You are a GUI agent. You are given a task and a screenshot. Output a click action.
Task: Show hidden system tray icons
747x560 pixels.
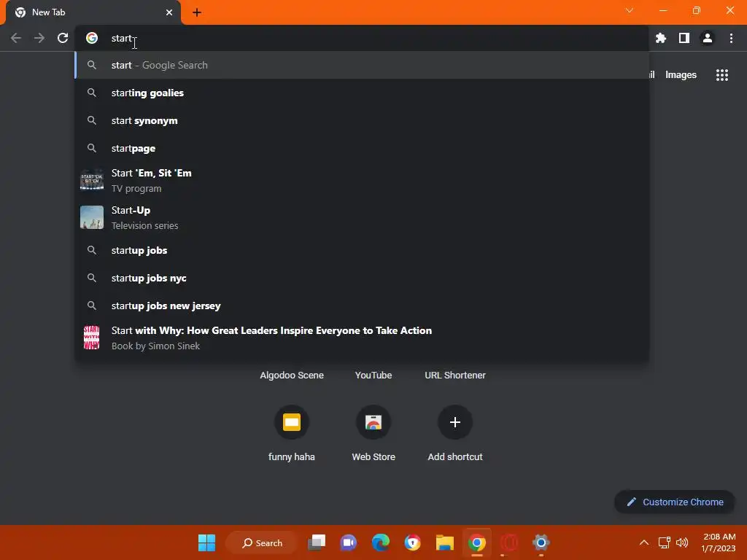click(643, 542)
